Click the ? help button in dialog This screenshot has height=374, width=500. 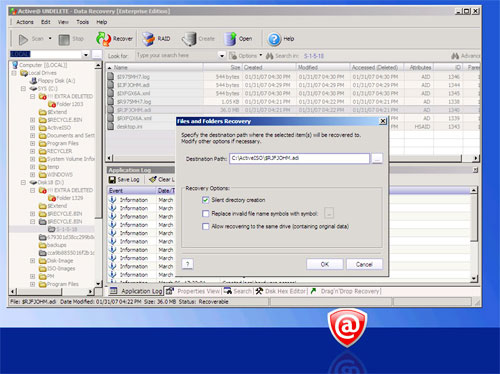pyautogui.click(x=187, y=264)
